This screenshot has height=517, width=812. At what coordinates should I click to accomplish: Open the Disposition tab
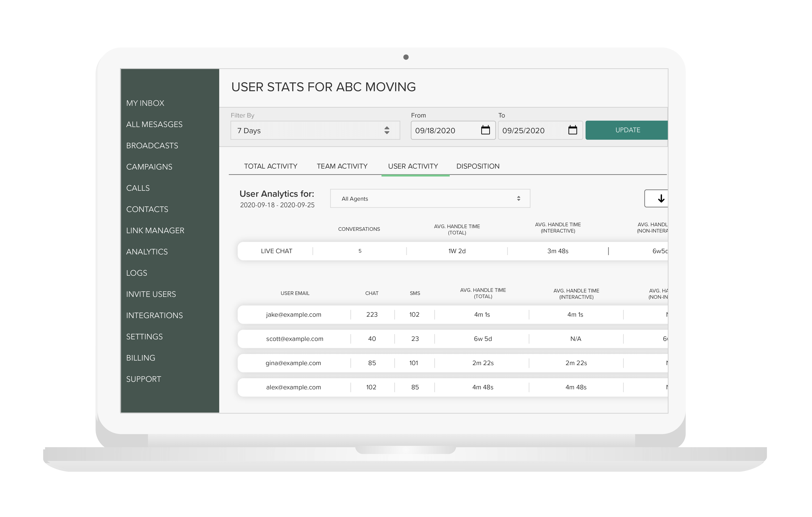click(x=477, y=166)
